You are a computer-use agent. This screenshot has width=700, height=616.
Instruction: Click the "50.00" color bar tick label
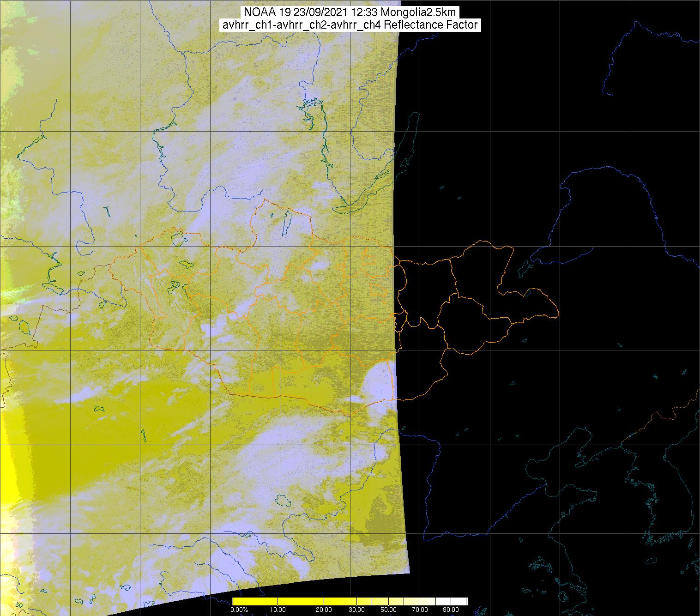click(x=388, y=610)
